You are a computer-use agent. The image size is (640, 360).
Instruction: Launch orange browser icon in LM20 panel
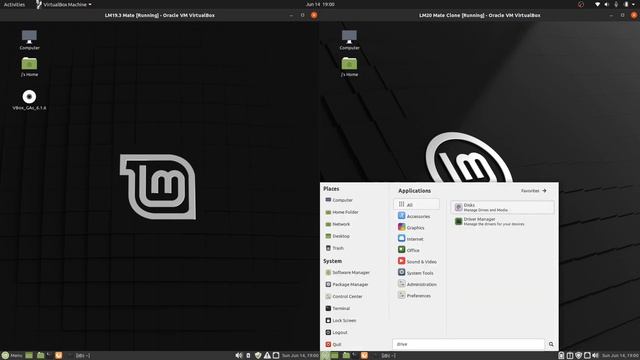point(364,356)
